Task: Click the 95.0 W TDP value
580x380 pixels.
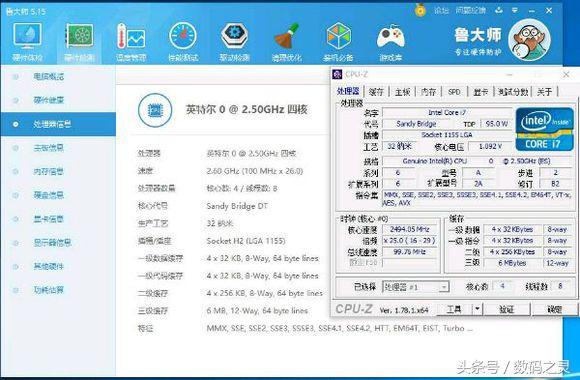Action: click(x=496, y=124)
